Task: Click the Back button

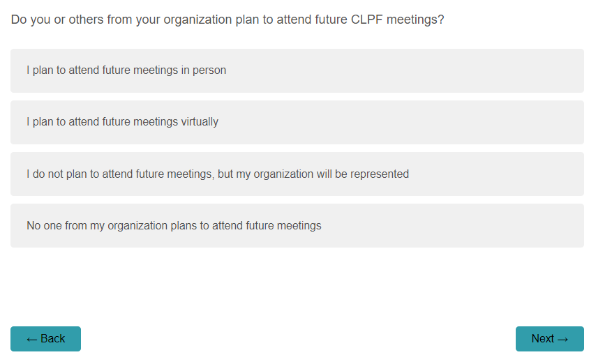Action: 45,339
